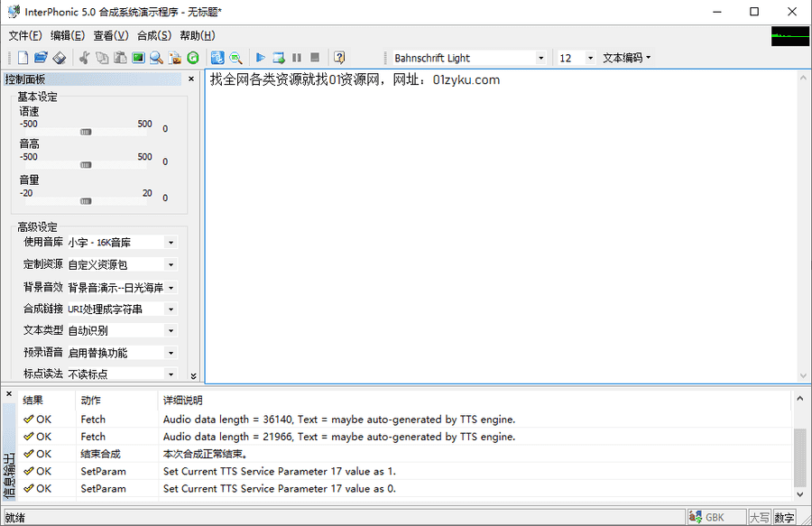Click the synthesize-to-file icon beside play
The height and width of the screenshot is (526, 812).
click(279, 58)
